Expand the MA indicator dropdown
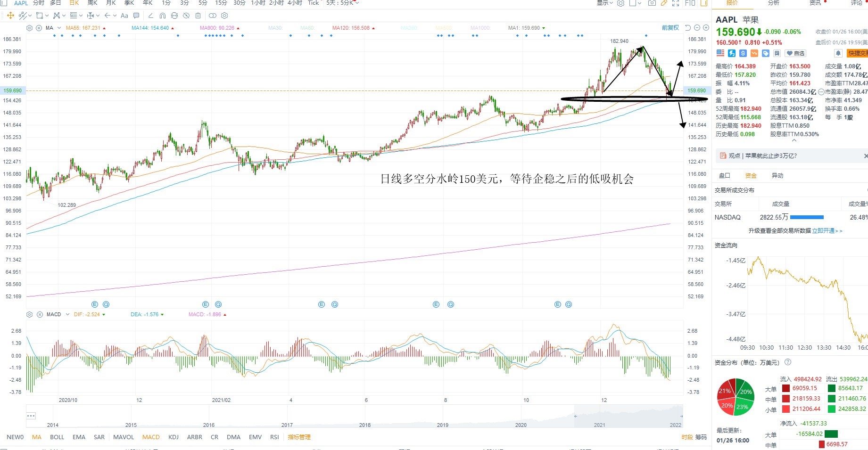 point(59,28)
